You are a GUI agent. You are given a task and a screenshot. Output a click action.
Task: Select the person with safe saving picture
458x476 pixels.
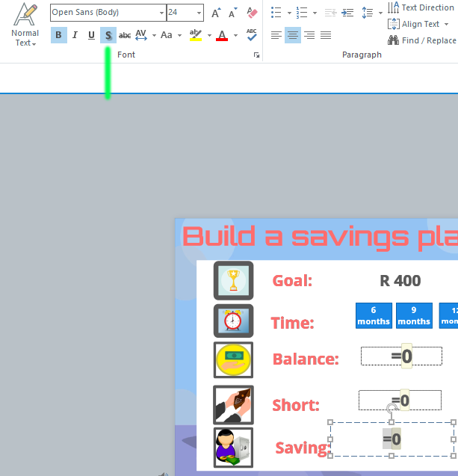[x=233, y=448]
